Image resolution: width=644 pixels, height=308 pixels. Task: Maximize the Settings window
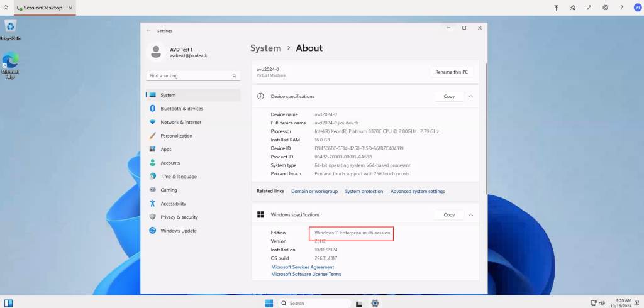coord(464,28)
